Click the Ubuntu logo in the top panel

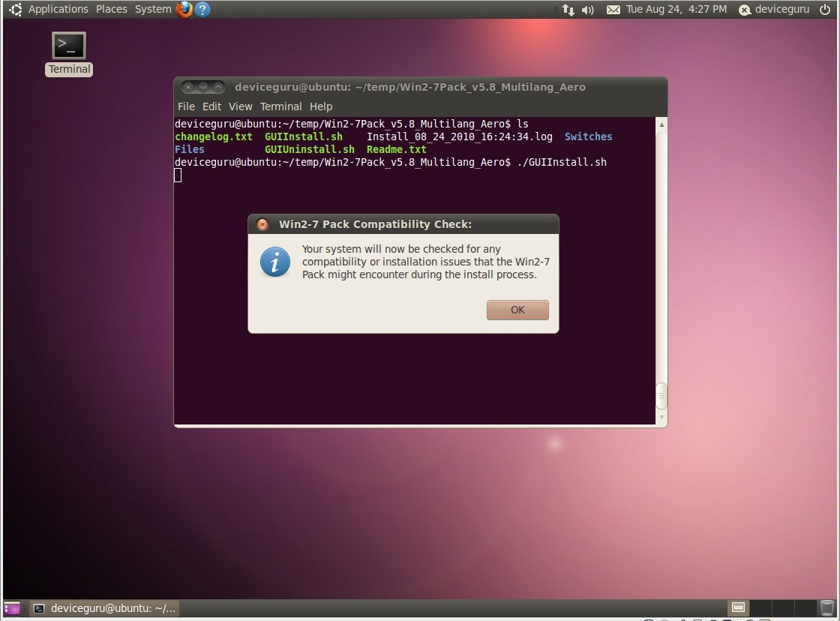tap(16, 9)
